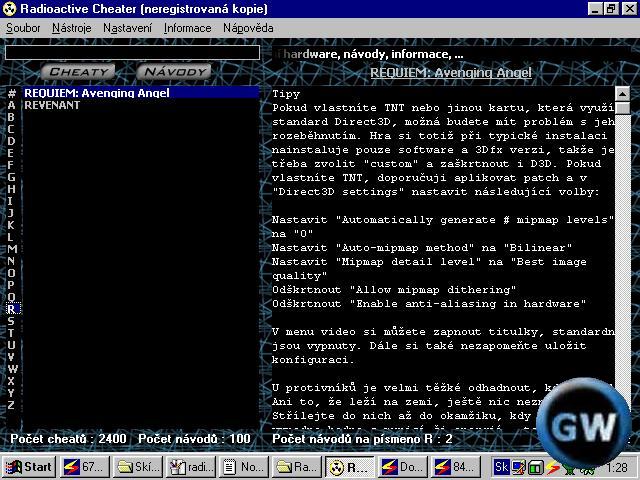Click the 1:28 system clock
Viewport: 640px width, 480px height.
click(x=616, y=467)
